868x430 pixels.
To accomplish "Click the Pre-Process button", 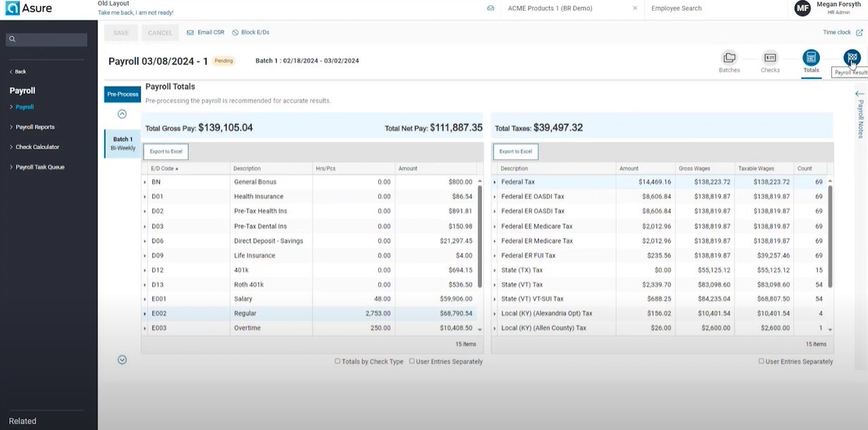I will (122, 94).
